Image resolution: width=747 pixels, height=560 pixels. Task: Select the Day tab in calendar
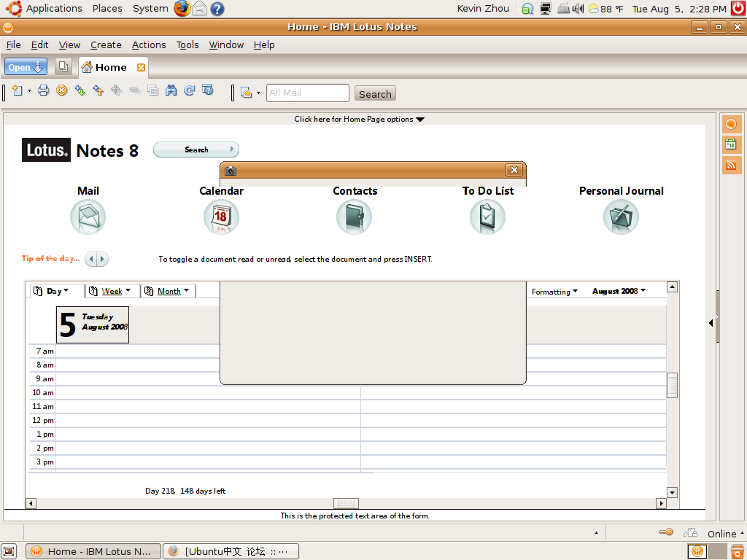click(x=57, y=291)
